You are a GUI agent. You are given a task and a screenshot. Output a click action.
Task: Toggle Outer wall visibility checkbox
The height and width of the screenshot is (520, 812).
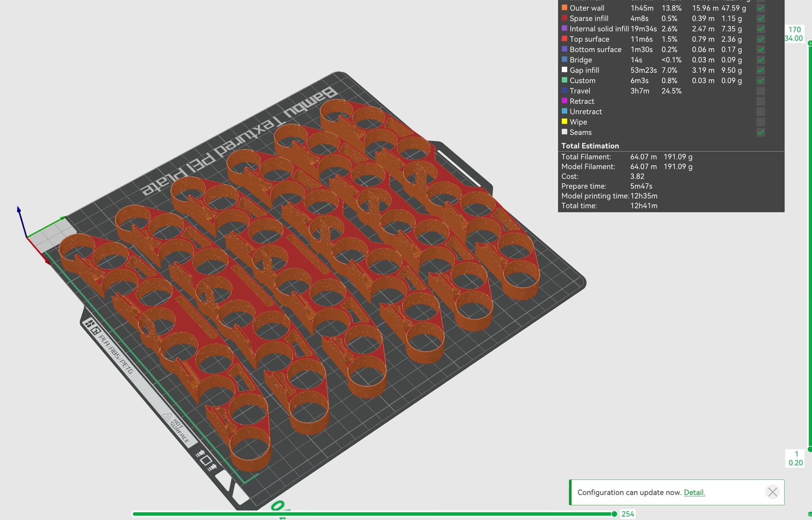[760, 8]
